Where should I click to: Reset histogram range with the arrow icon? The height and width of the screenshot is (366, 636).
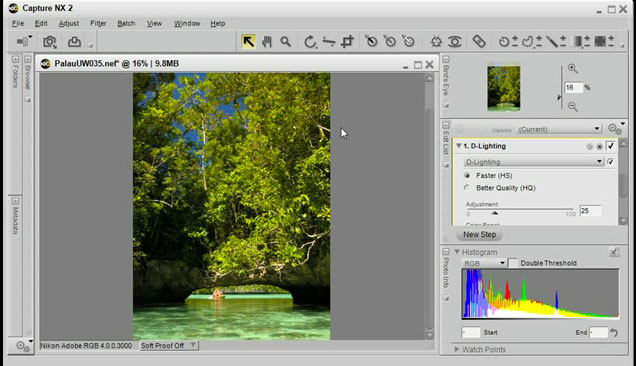pos(614,333)
